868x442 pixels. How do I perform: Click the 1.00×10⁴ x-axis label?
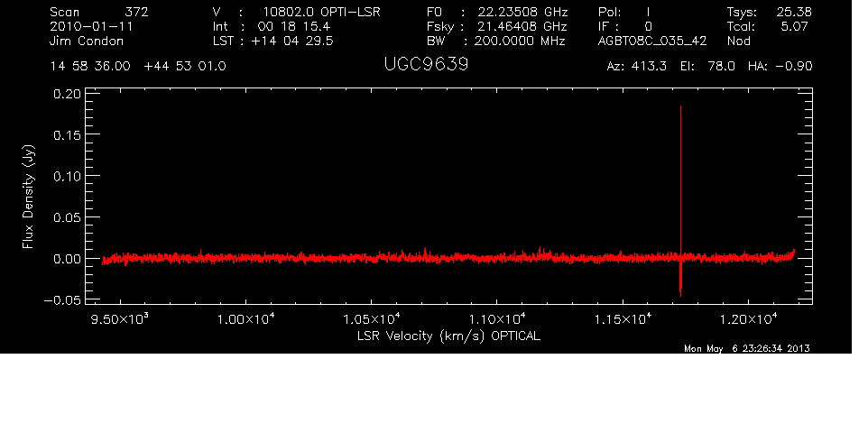point(245,319)
